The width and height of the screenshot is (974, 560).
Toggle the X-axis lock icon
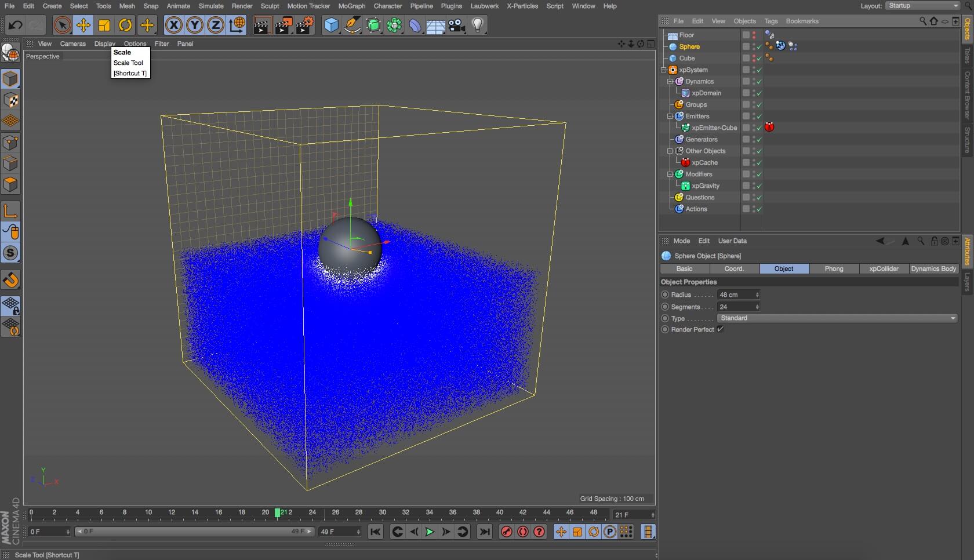173,25
